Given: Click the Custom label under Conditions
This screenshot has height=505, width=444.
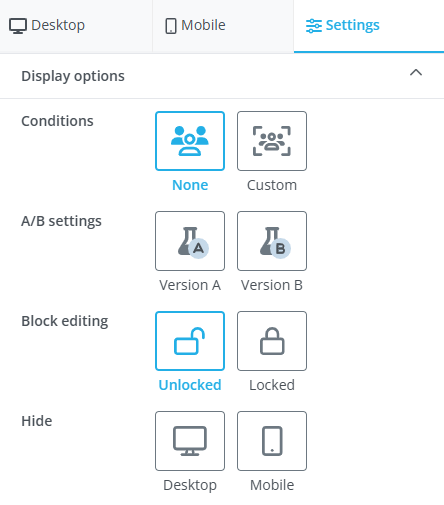Looking at the screenshot, I should (x=272, y=185).
